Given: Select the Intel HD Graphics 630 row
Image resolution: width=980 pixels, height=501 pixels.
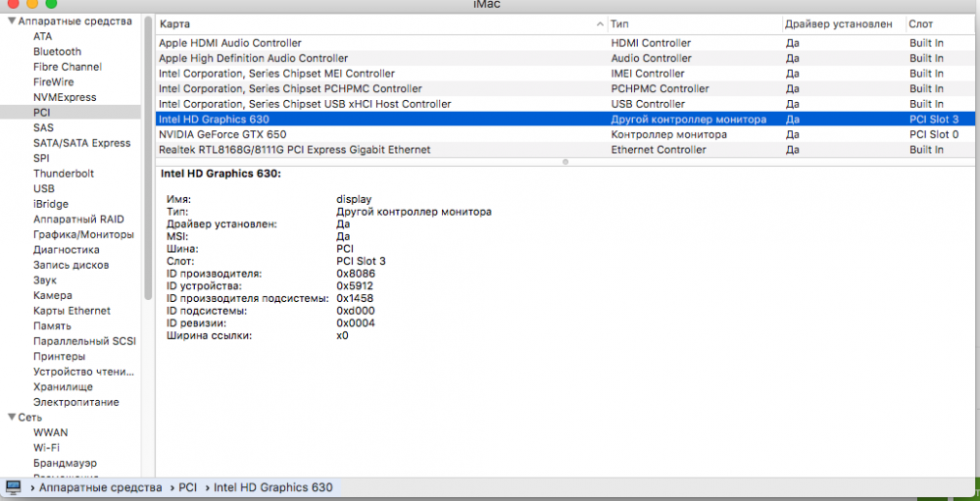Looking at the screenshot, I should coord(565,120).
